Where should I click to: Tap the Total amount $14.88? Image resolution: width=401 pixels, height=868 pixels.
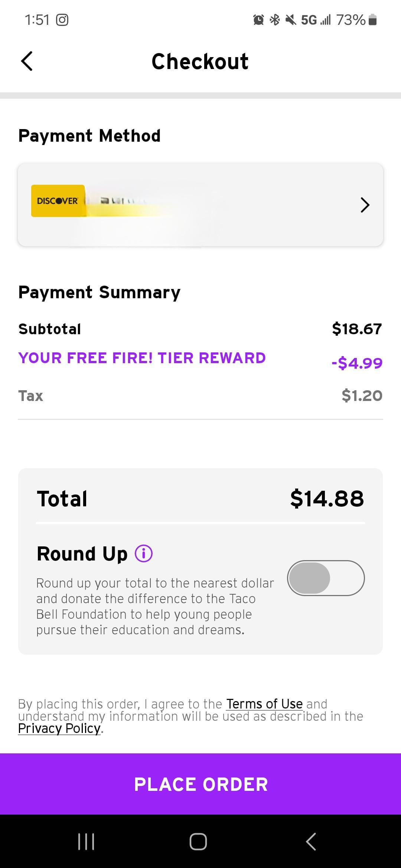(x=327, y=498)
